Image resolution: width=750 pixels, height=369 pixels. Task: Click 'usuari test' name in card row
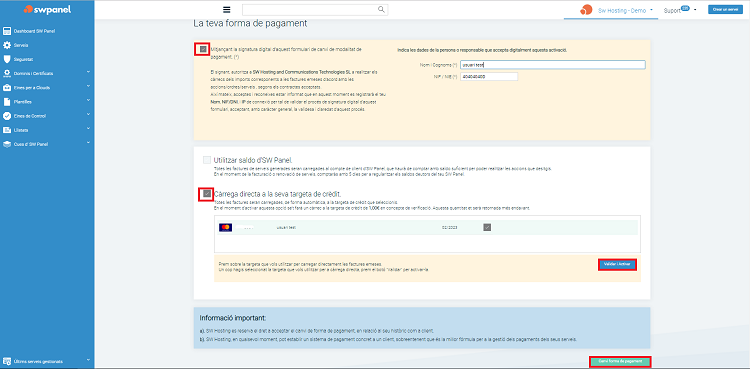[x=287, y=228]
